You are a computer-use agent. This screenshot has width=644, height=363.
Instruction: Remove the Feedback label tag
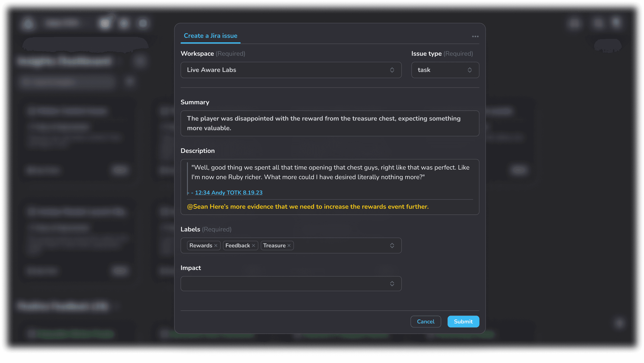pos(254,245)
